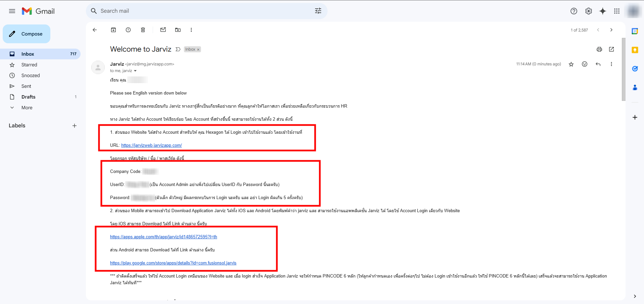The image size is (644, 304).
Task: Archive this email
Action: click(113, 30)
